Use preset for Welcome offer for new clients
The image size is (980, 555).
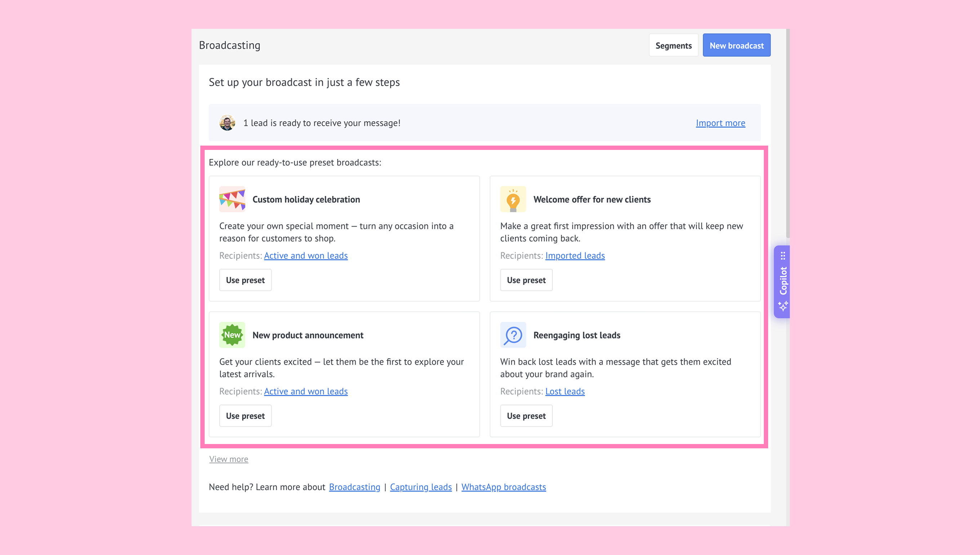click(526, 280)
